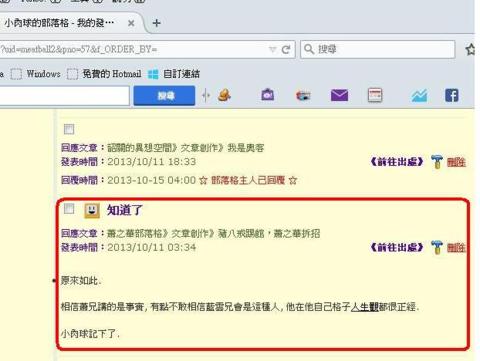Image resolution: width=480 pixels, height=361 pixels.
Task: Click the text 小肉球記下了.
Action: 90,333
